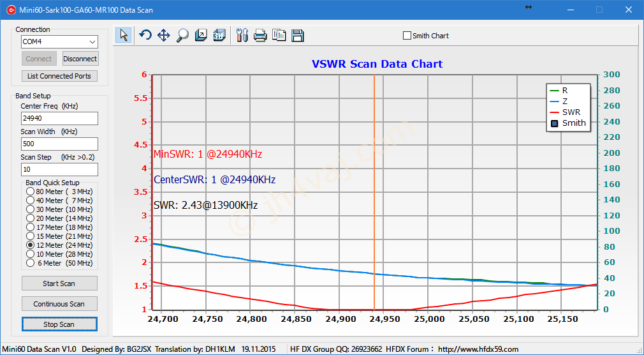Click the Center Freq input field

(x=59, y=119)
